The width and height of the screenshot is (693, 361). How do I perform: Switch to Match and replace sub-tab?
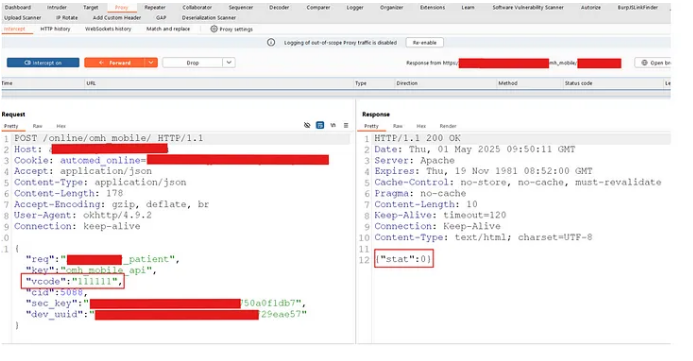[168, 29]
